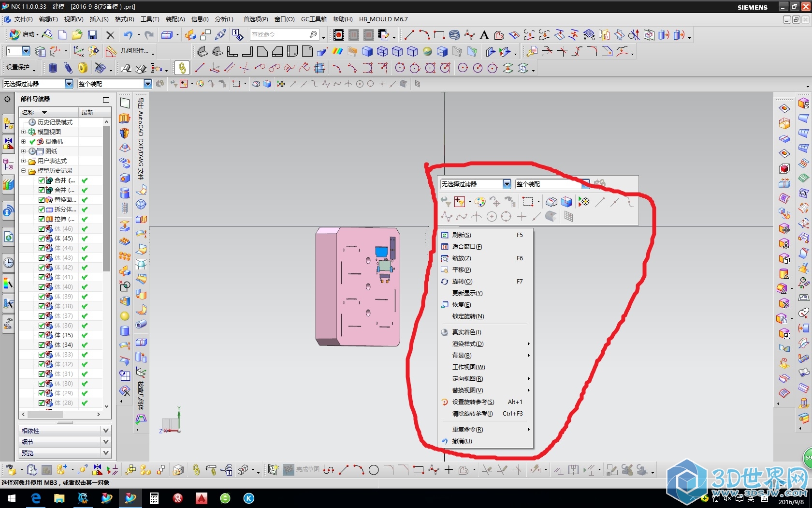Choose 适合窗口(F) in the context menu

[x=485, y=246]
